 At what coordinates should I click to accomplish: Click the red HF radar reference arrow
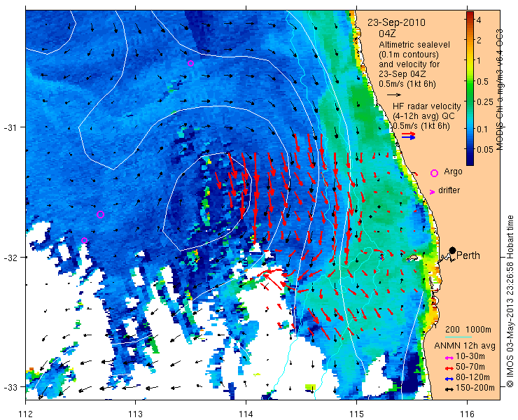click(x=409, y=134)
